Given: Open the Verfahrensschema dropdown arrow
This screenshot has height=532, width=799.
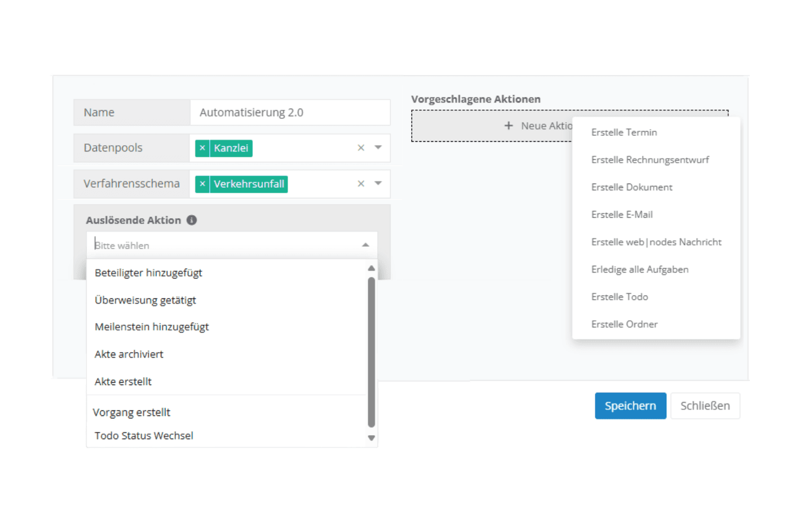Looking at the screenshot, I should [378, 184].
